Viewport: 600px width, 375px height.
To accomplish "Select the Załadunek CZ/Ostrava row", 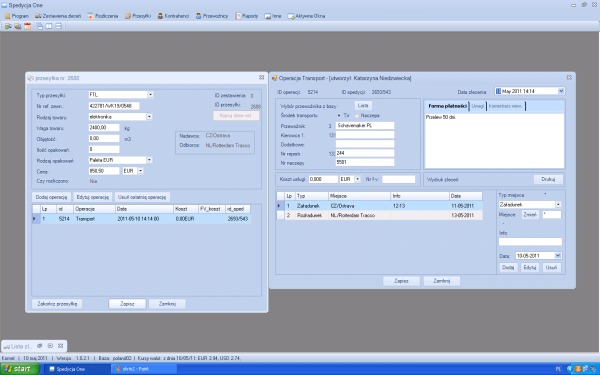I will point(380,206).
